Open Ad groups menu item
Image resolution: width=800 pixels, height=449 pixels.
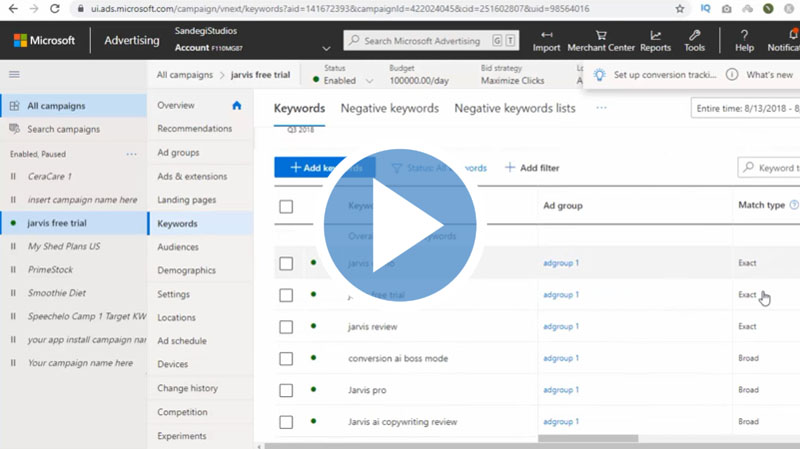coord(178,153)
